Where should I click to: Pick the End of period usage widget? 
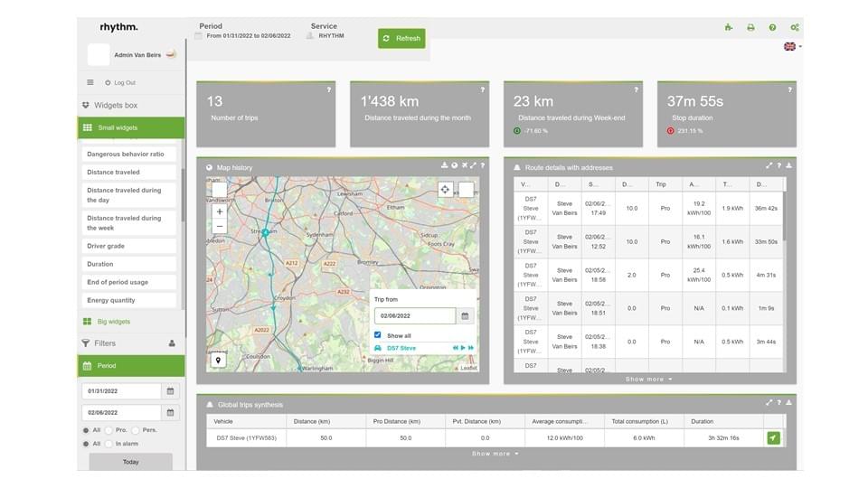128,282
